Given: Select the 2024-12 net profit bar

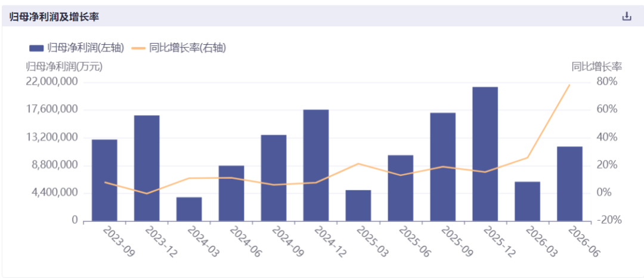Looking at the screenshot, I should (316, 165).
